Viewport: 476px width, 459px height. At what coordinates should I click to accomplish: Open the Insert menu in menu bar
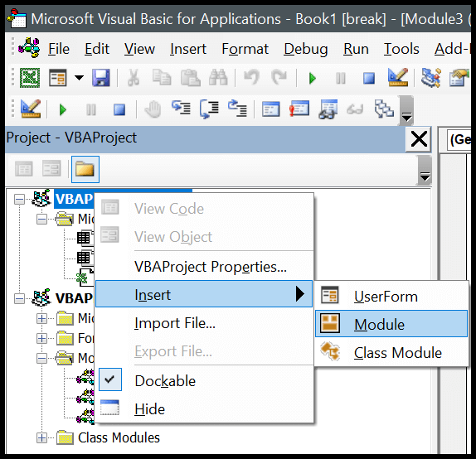click(x=188, y=49)
